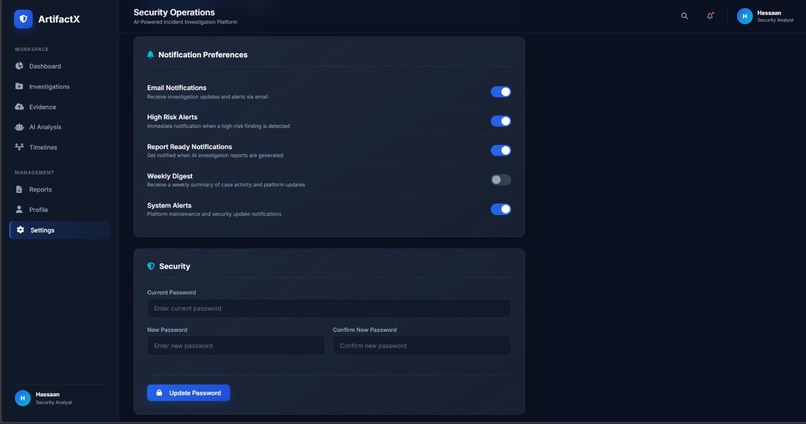Open Investigations menu item
The width and height of the screenshot is (806, 424).
pos(60,86)
